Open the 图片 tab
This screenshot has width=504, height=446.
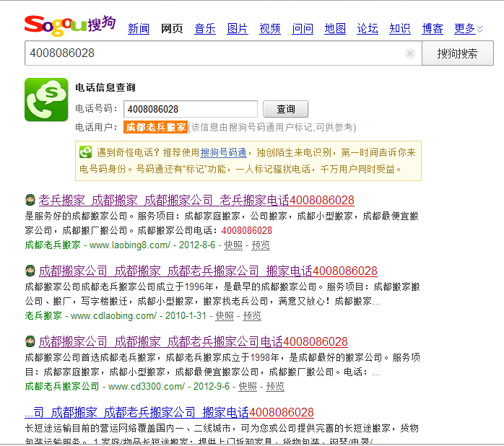[x=238, y=29]
